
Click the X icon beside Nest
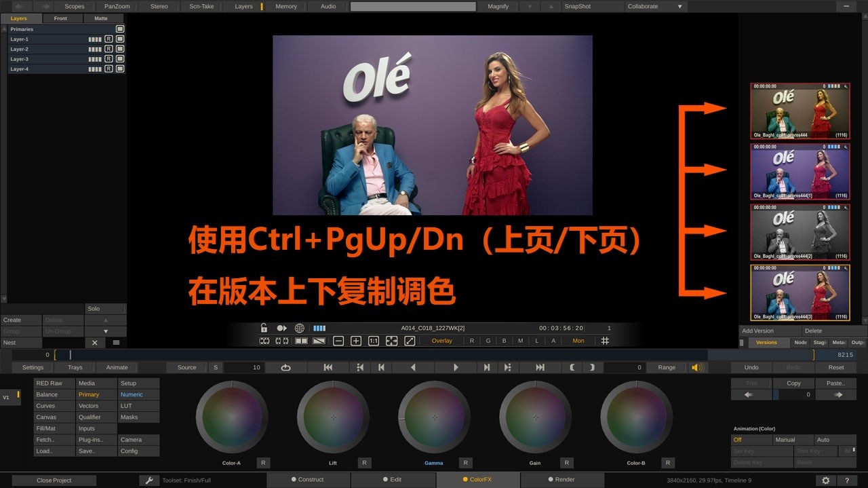[95, 343]
